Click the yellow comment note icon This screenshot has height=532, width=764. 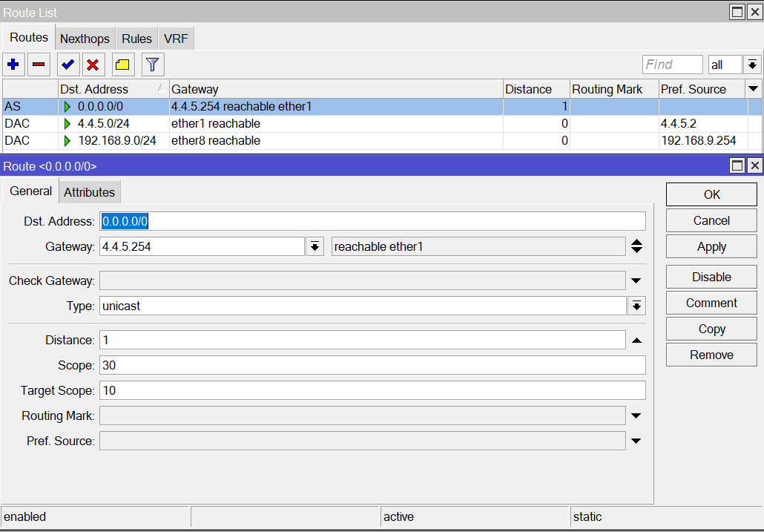[x=123, y=65]
